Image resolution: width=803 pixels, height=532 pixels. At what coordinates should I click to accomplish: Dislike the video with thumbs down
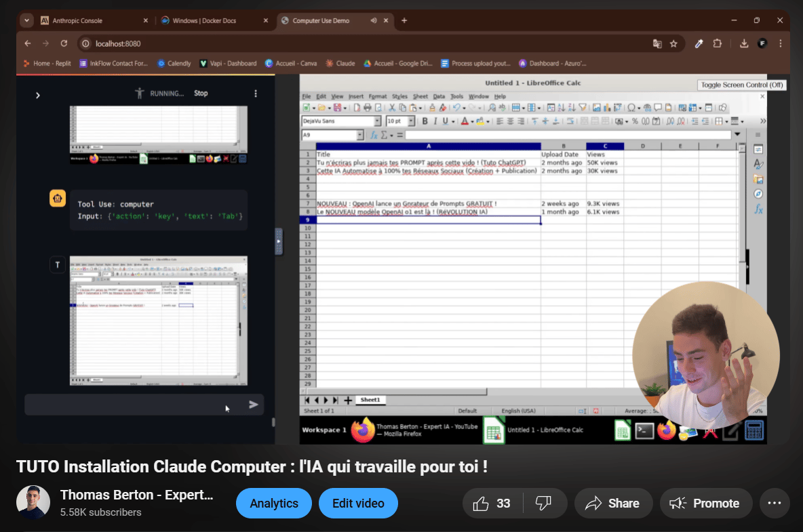[543, 504]
